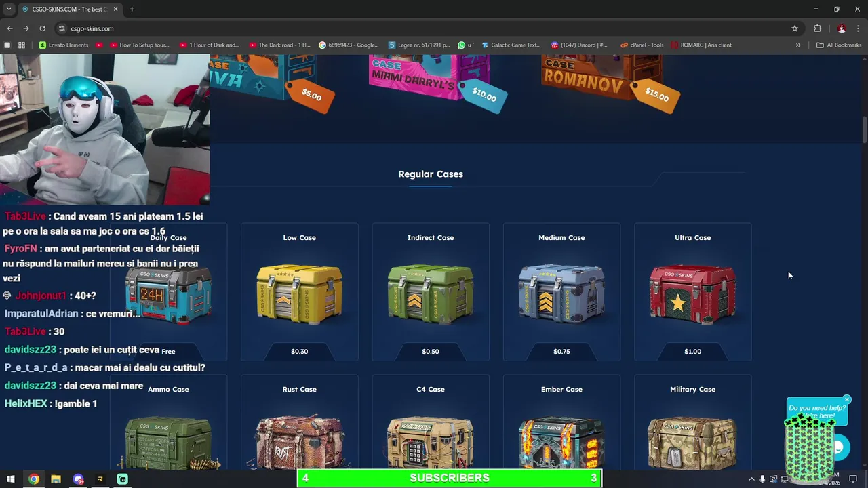868x488 pixels.
Task: Open the Rust Case box
Action: pos(299,442)
